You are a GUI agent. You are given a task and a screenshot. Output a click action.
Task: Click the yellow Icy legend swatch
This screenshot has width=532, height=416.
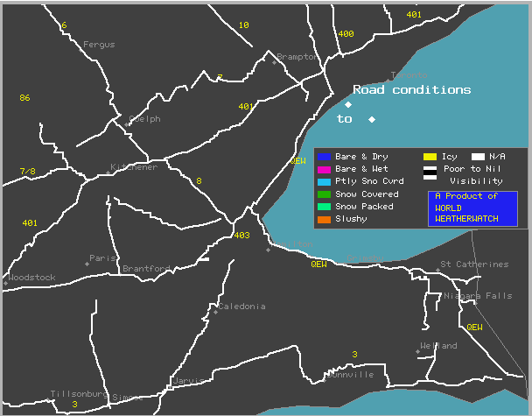(430, 157)
